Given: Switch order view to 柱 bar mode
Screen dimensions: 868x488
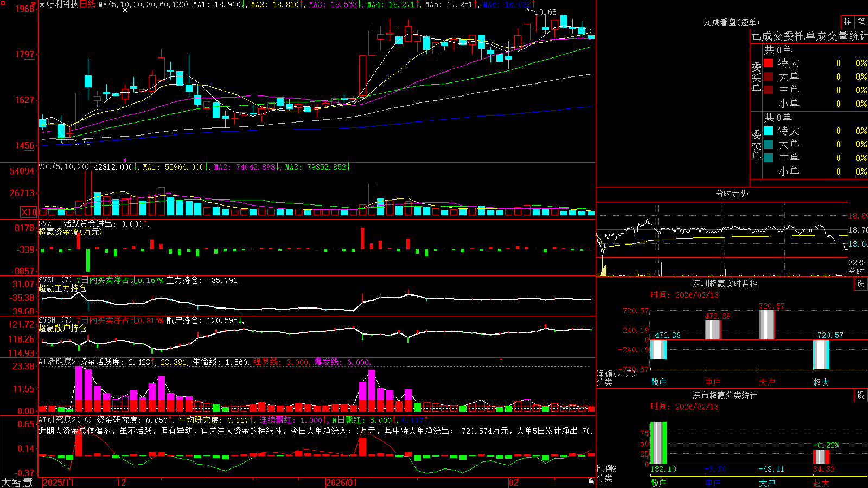Looking at the screenshot, I should 847,22.
